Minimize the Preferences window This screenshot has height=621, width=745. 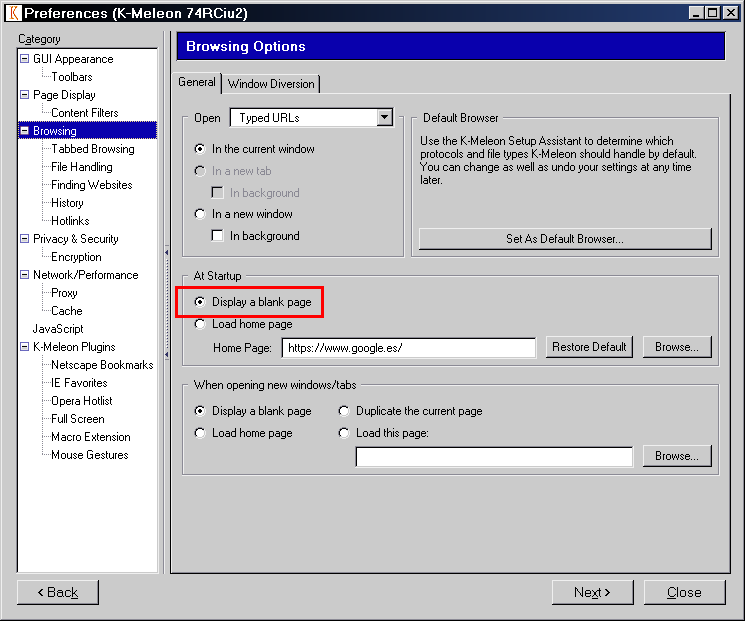696,13
